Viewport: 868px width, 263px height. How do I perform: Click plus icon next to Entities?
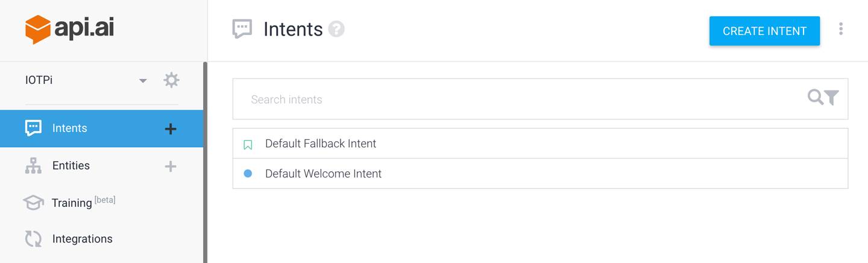(171, 166)
